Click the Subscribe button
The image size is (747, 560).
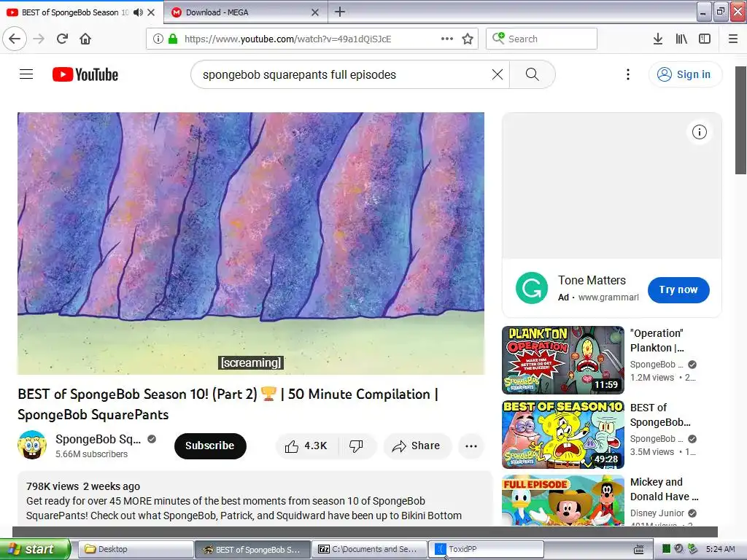[x=210, y=446]
